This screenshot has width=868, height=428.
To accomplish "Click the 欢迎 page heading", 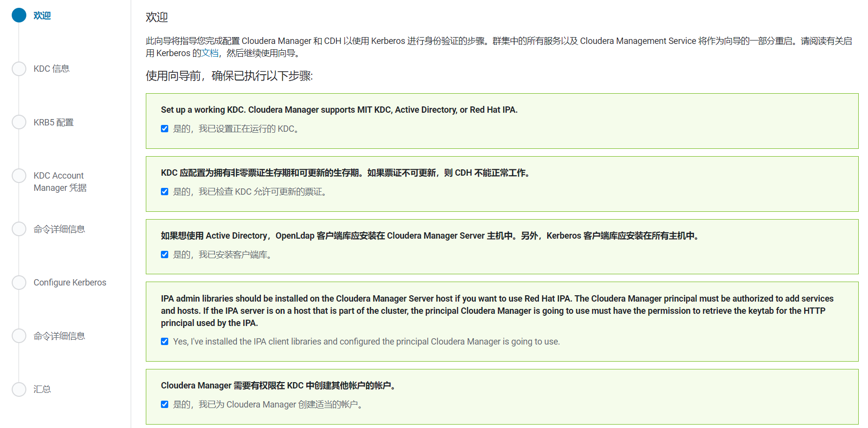I will coord(157,18).
